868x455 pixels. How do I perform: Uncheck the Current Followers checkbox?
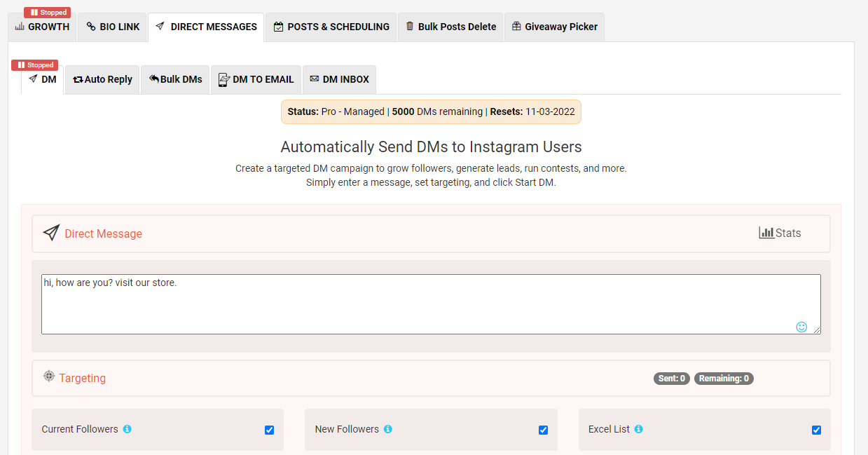click(269, 430)
